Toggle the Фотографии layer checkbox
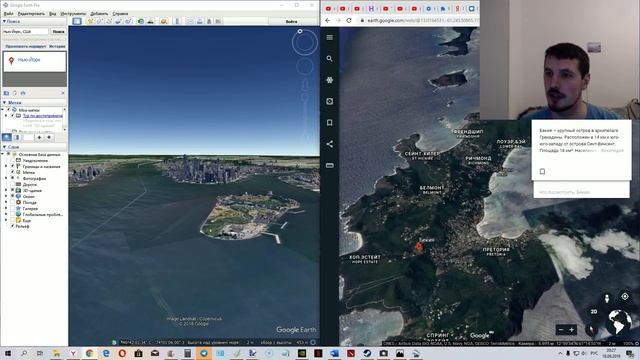640x360 pixels. [x=12, y=178]
